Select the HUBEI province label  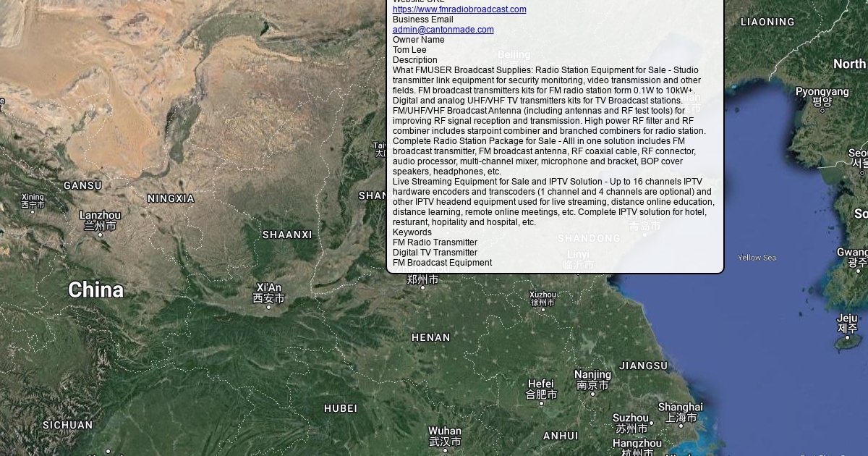click(x=341, y=408)
